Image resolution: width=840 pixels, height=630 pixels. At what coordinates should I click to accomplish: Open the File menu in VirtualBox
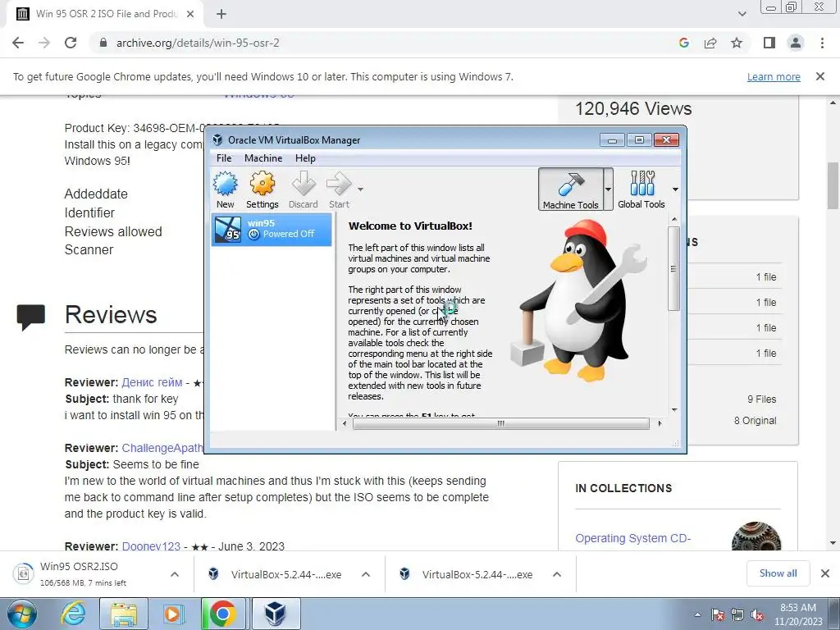224,158
